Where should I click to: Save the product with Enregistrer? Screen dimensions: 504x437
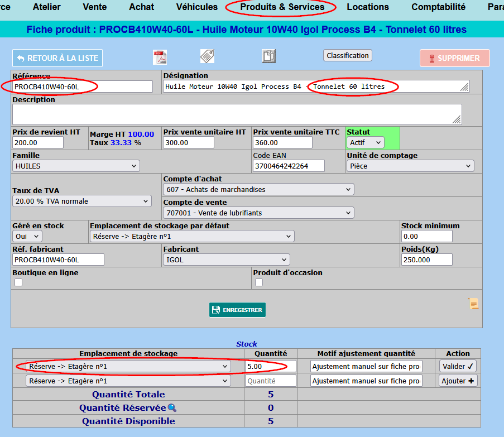(x=237, y=310)
